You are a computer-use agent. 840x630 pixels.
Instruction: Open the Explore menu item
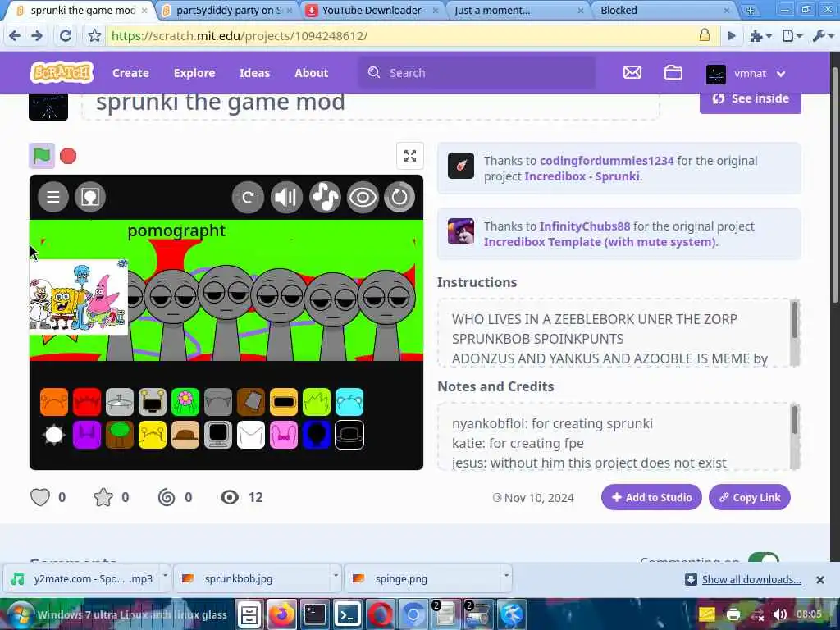194,73
